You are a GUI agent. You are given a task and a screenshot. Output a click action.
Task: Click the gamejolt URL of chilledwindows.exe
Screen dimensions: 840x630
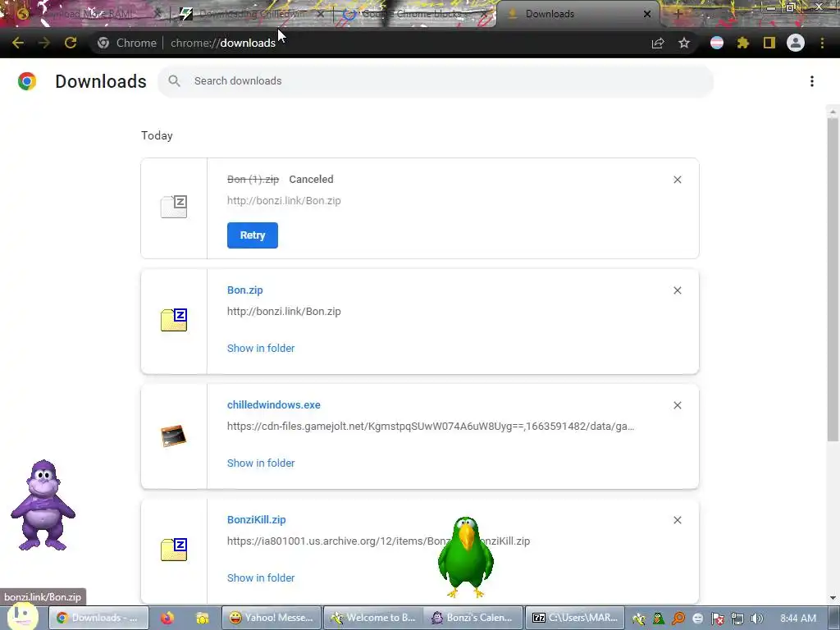pos(431,427)
